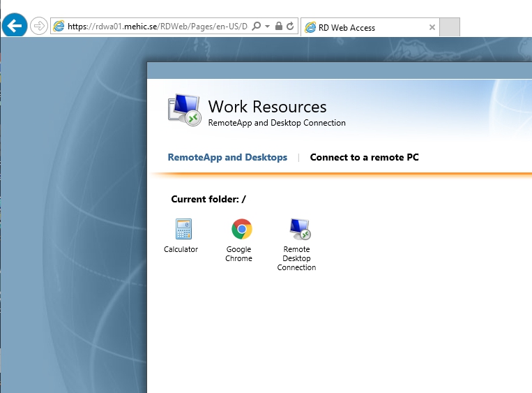Open the Connect to a remote PC tab
The image size is (532, 393).
coord(364,157)
